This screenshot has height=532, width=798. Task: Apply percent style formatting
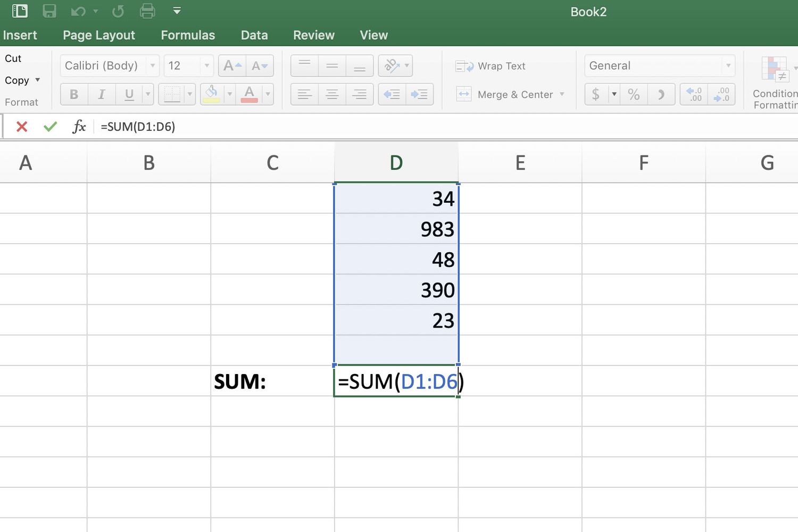(x=634, y=94)
